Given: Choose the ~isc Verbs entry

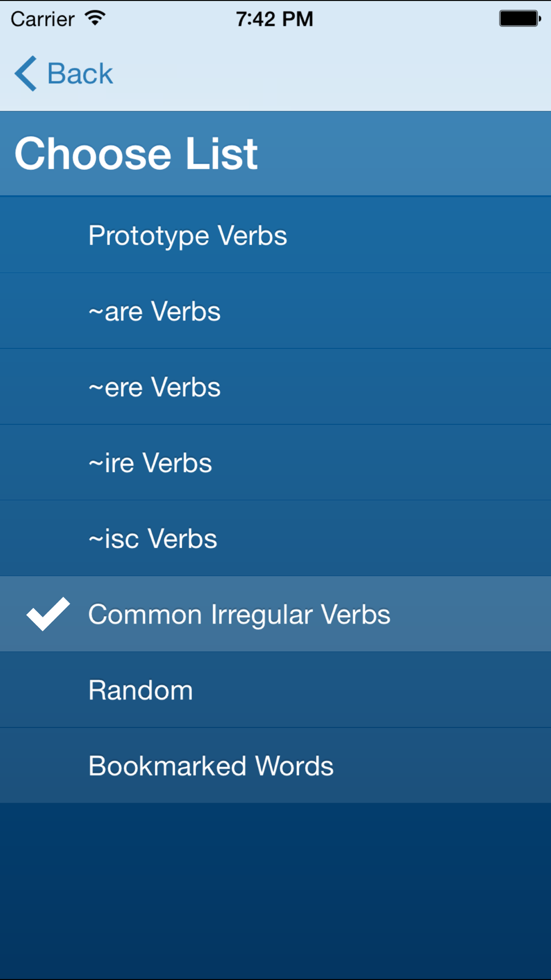Looking at the screenshot, I should pyautogui.click(x=153, y=539).
